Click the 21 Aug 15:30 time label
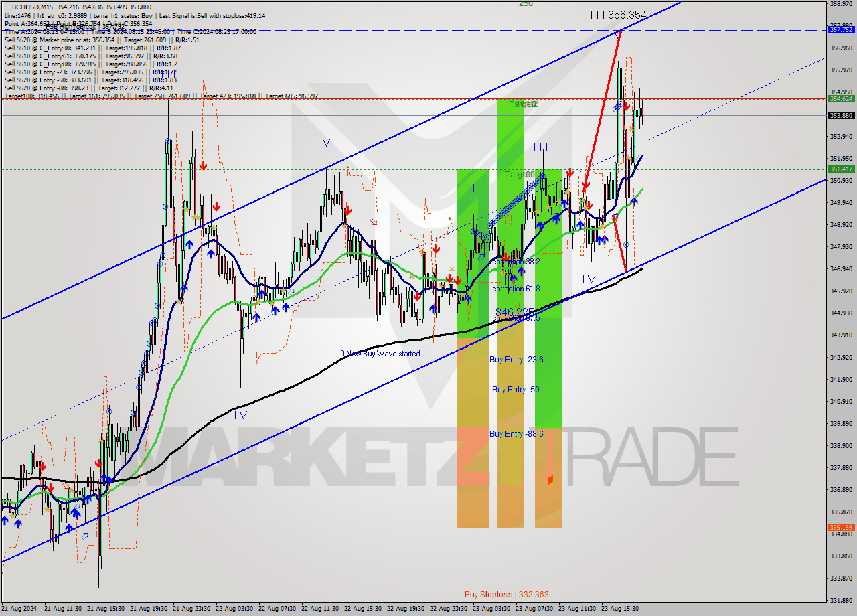Viewport: 857px width, 616px height. (106, 609)
